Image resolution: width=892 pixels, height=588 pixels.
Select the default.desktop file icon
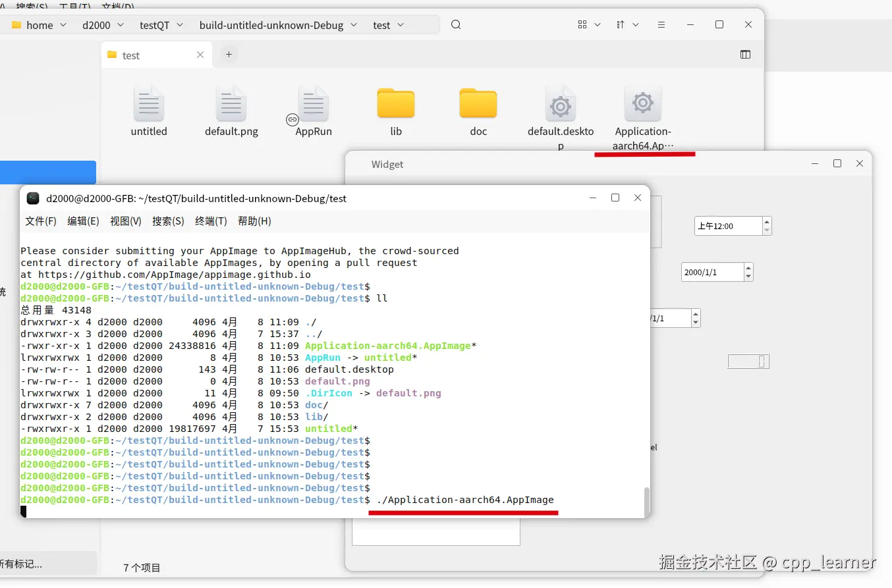561,104
